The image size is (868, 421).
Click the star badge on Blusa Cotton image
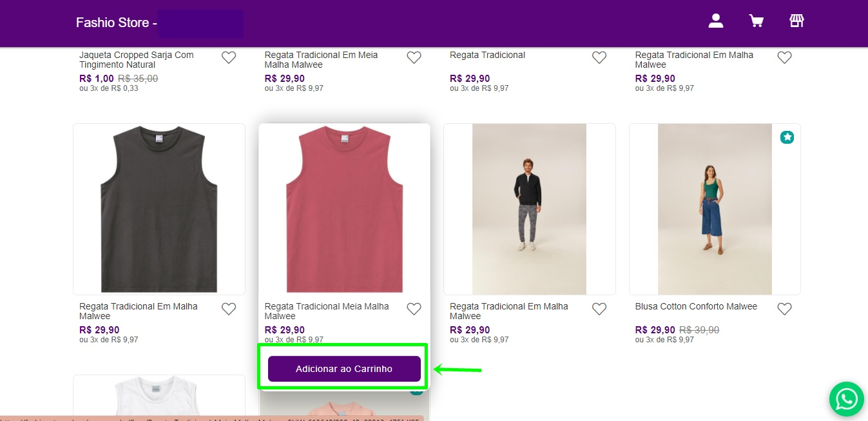pos(787,137)
